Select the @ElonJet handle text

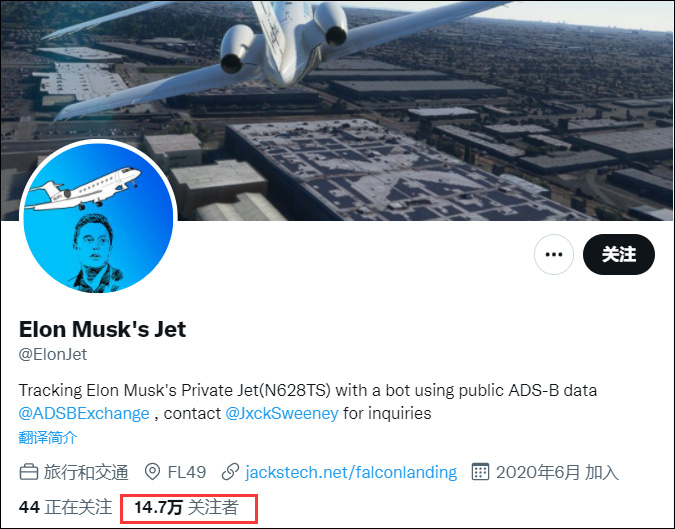coord(53,354)
